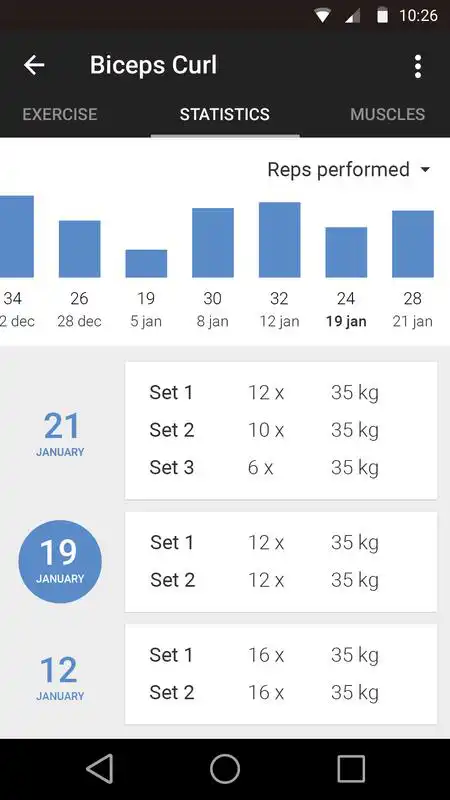Screen dimensions: 450x800
Task: Select the 21 January date label
Action: [61, 434]
